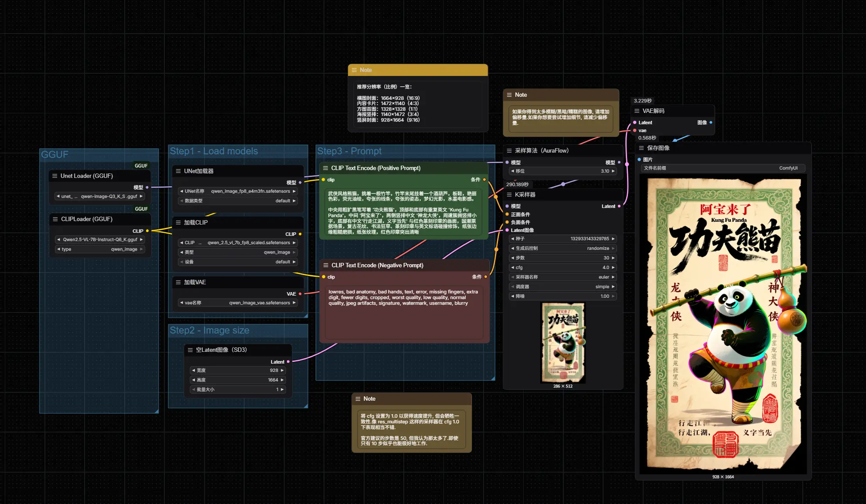Viewport: 866px width, 504px height.
Task: Click the GGUF group title
Action: point(55,154)
